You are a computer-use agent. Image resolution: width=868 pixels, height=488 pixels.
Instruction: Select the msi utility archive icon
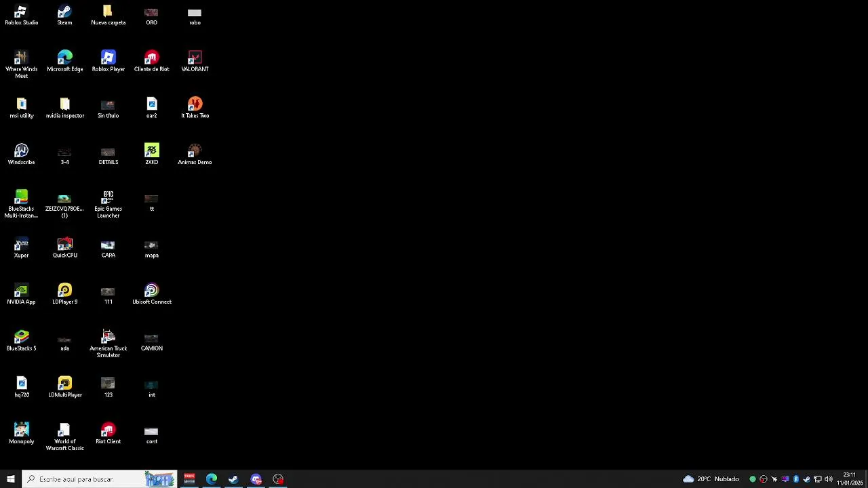(x=21, y=108)
